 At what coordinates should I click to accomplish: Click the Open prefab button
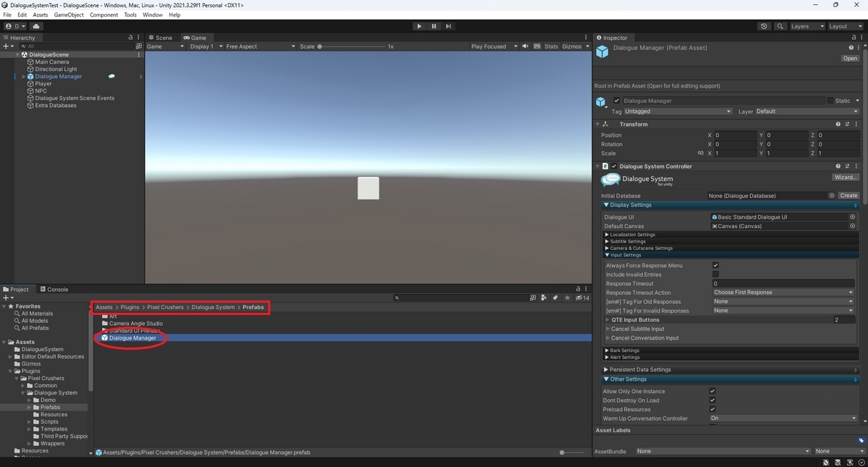(850, 59)
